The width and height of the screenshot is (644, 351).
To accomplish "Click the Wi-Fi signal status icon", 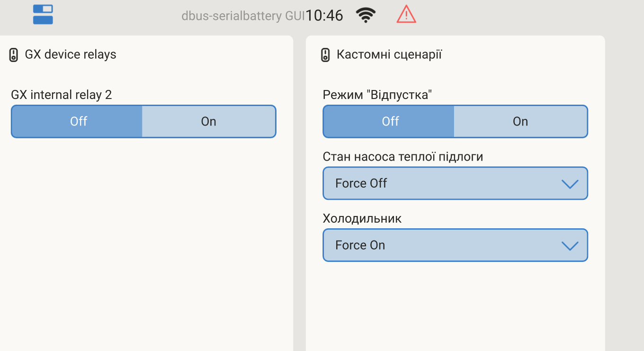I will pyautogui.click(x=366, y=15).
